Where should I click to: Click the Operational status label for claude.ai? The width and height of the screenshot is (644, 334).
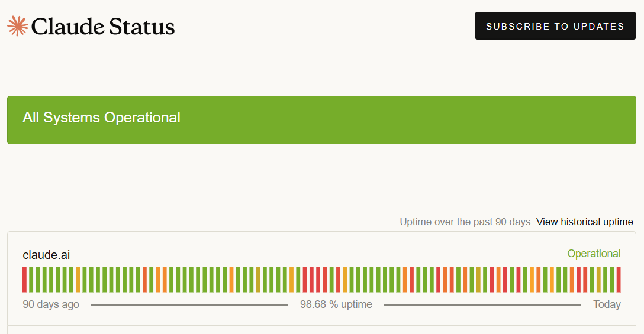coord(594,254)
